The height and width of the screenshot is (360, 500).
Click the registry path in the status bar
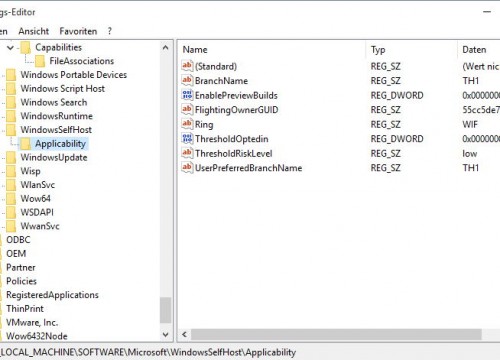click(x=148, y=352)
